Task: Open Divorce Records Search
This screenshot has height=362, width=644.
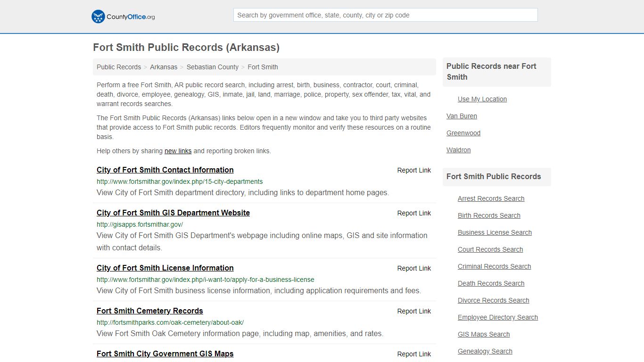Action: tap(493, 300)
